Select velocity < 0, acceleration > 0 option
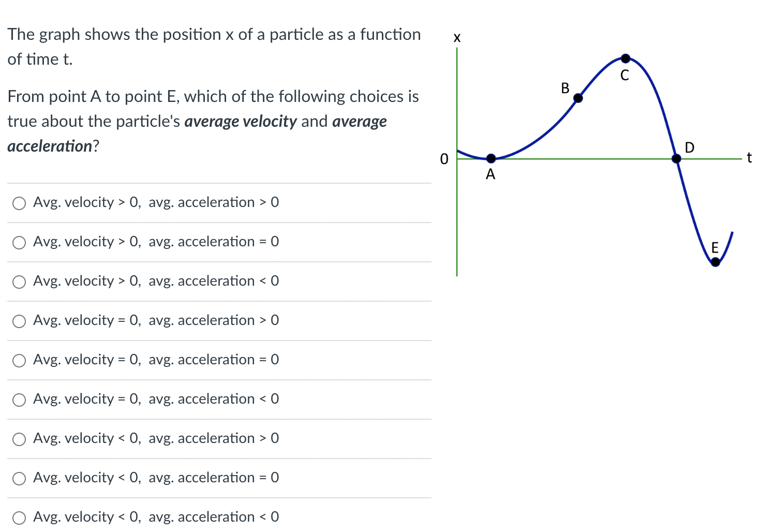The width and height of the screenshot is (775, 532). tap(19, 439)
